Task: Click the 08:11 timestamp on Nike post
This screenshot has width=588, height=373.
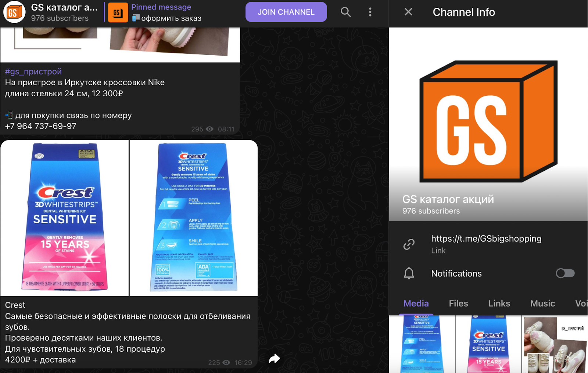Action: (226, 129)
